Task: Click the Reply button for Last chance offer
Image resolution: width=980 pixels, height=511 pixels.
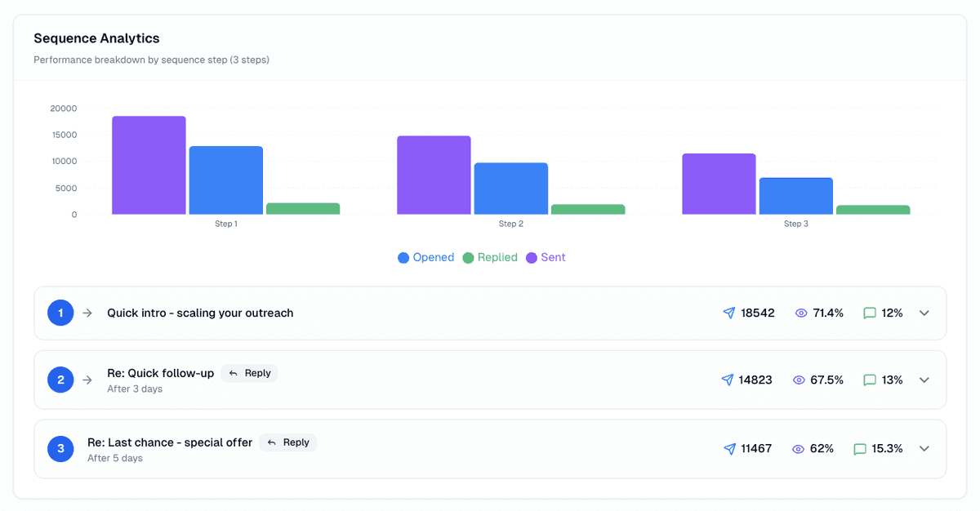Action: click(287, 442)
